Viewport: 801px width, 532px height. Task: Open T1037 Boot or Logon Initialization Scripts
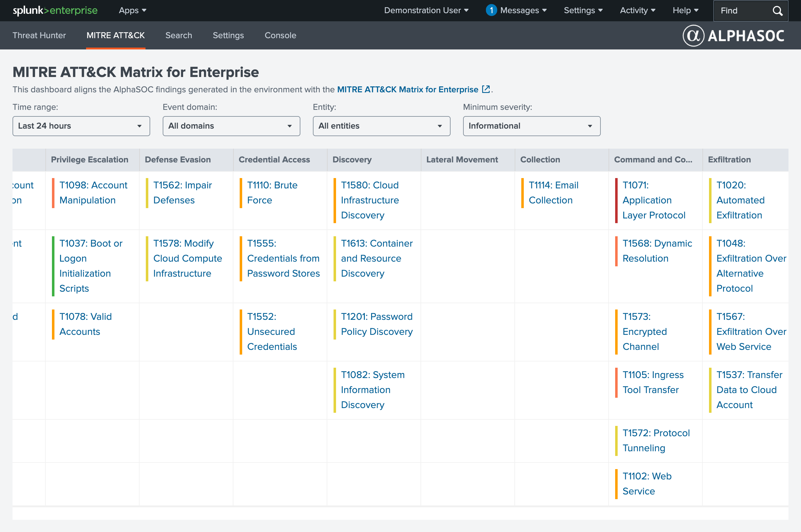(x=91, y=266)
